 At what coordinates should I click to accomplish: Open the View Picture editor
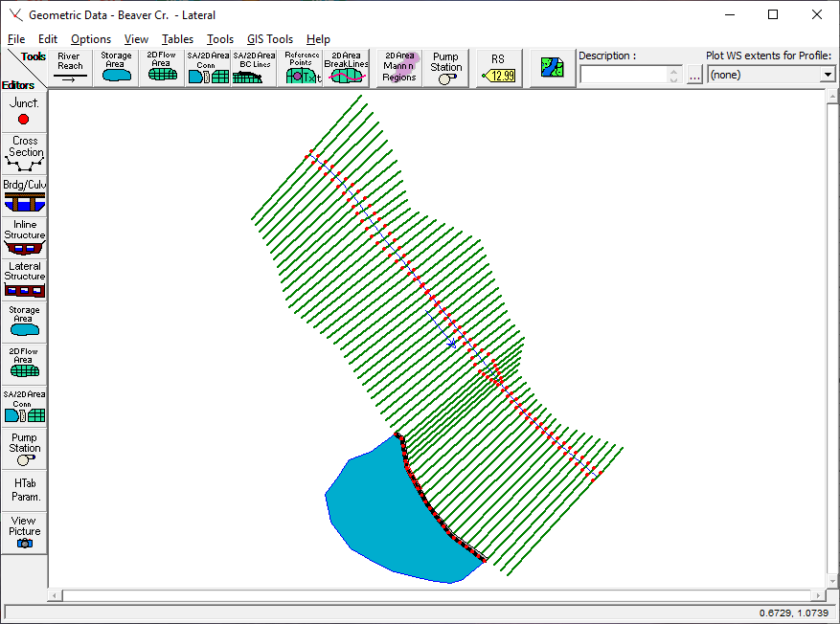[x=25, y=532]
